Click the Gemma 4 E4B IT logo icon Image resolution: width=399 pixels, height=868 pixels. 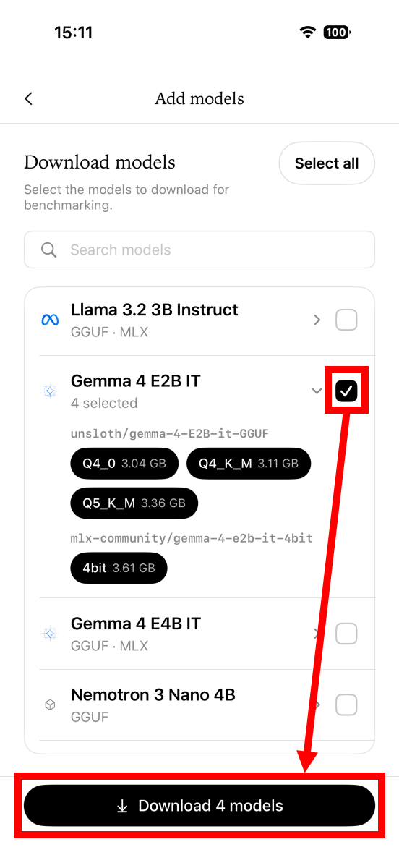pyautogui.click(x=50, y=634)
